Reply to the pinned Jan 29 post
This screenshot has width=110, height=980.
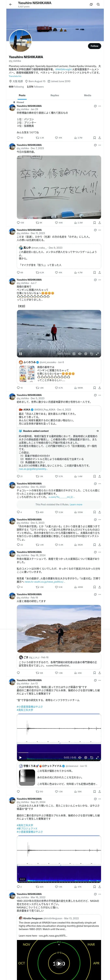(x=18, y=138)
